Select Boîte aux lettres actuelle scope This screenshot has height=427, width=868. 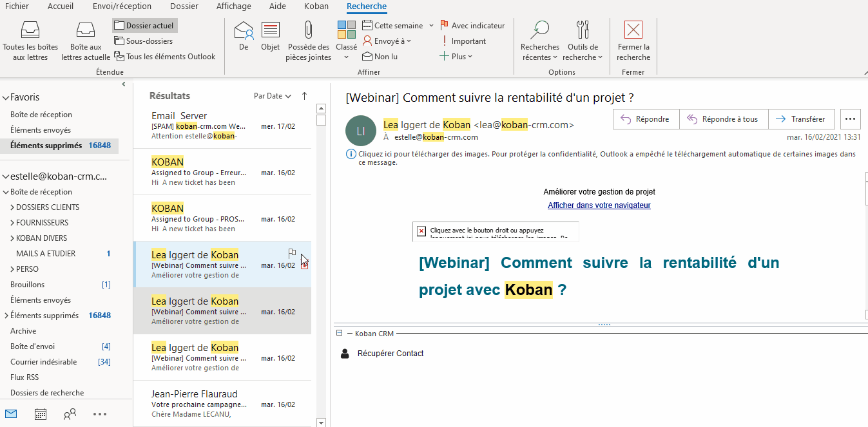tap(86, 41)
